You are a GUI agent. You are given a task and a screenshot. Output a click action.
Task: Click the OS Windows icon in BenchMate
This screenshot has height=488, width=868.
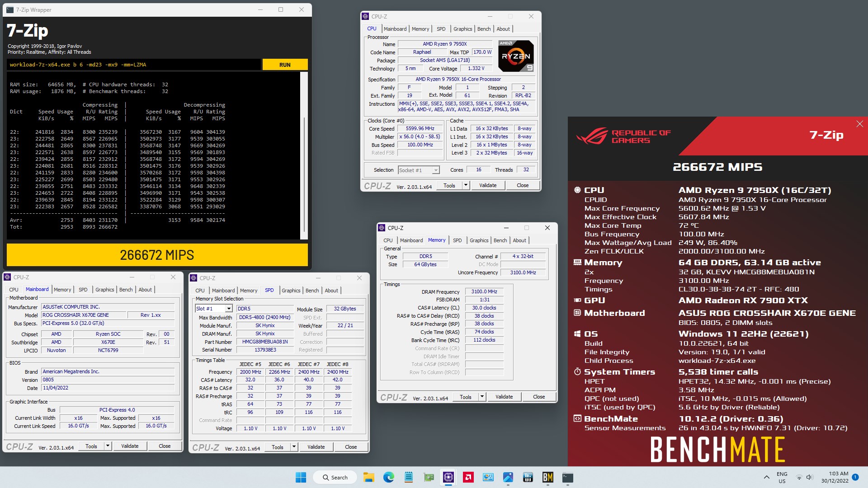pos(577,334)
